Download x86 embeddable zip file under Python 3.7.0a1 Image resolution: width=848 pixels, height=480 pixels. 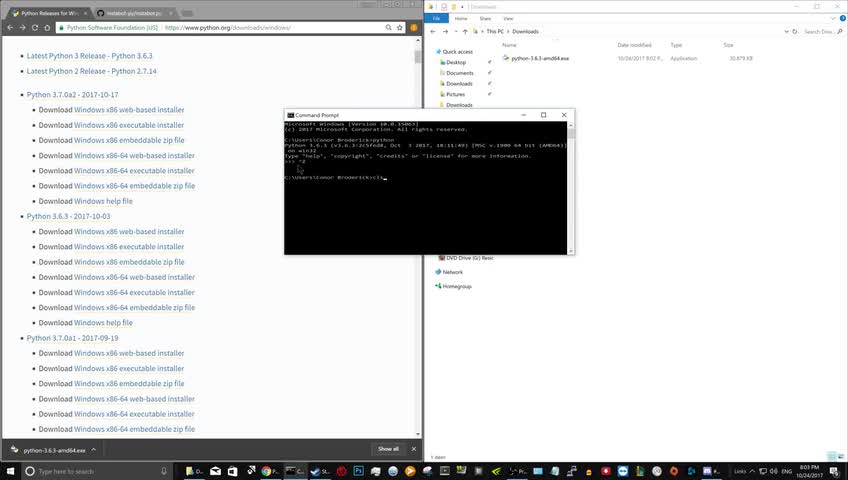[x=129, y=384]
